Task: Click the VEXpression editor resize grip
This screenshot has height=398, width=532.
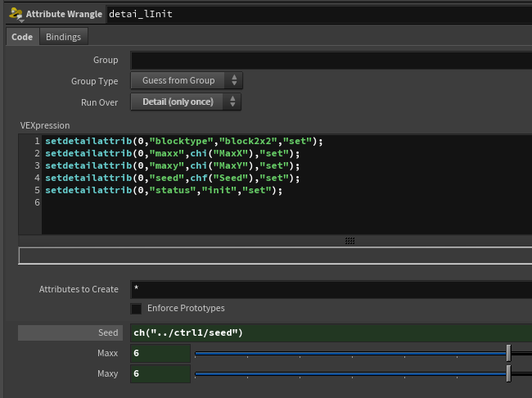Action: click(x=349, y=241)
